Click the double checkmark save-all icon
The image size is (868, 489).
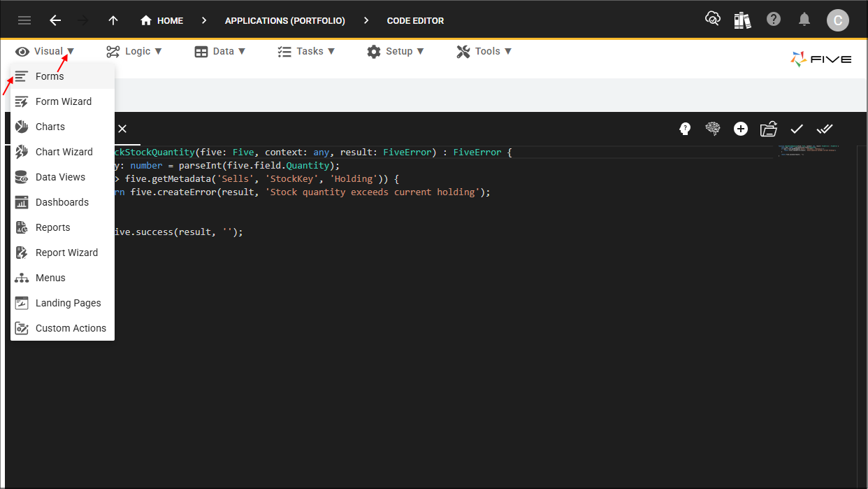click(825, 129)
